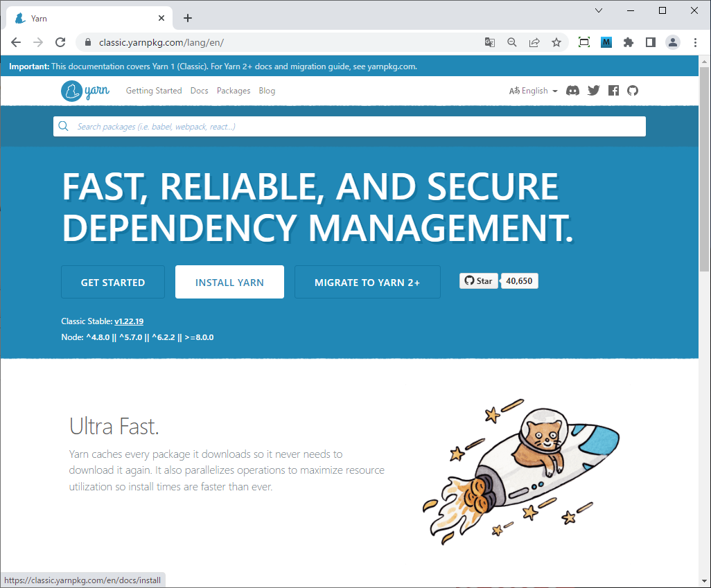Open Getting Started nav item

pyautogui.click(x=154, y=91)
